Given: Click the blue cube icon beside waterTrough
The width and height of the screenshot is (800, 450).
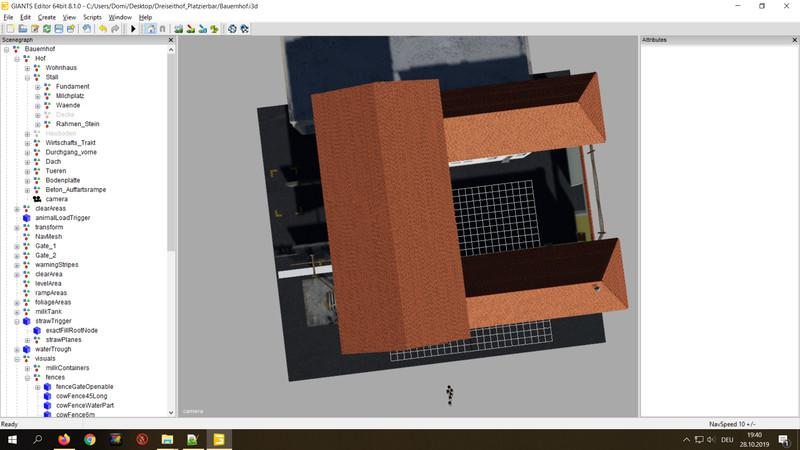Looking at the screenshot, I should (x=27, y=349).
